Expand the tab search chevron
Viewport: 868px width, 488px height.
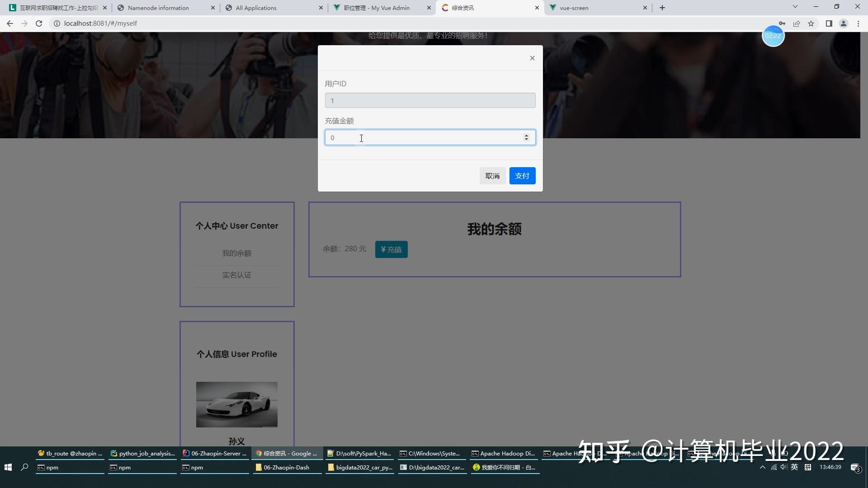point(795,7)
